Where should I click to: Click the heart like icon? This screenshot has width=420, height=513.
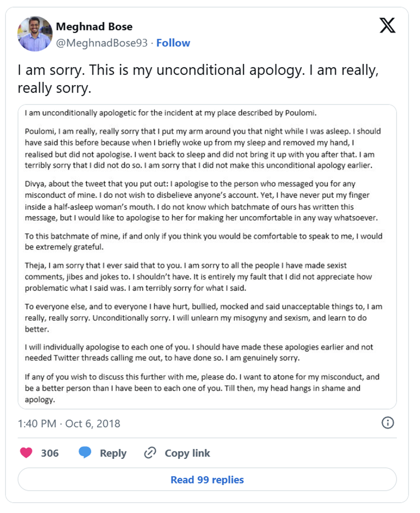tap(26, 453)
